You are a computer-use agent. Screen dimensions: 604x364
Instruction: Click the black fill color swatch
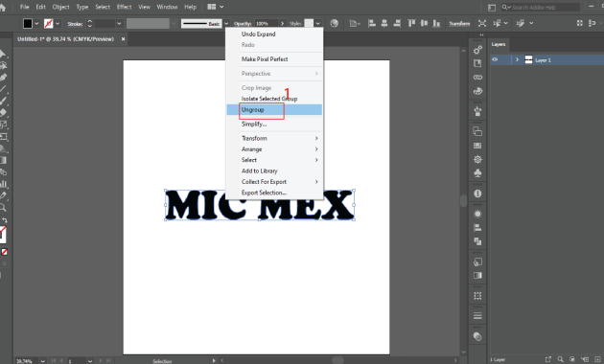tap(28, 24)
